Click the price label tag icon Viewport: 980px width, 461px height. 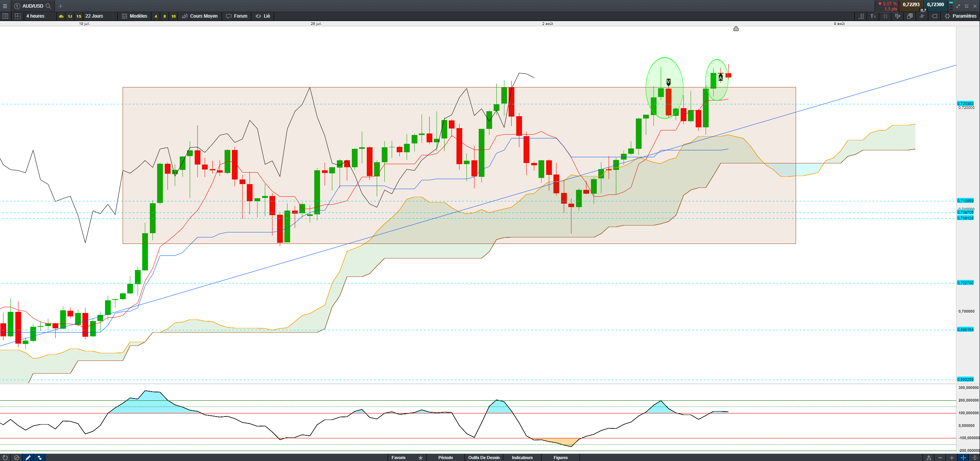tap(934, 16)
